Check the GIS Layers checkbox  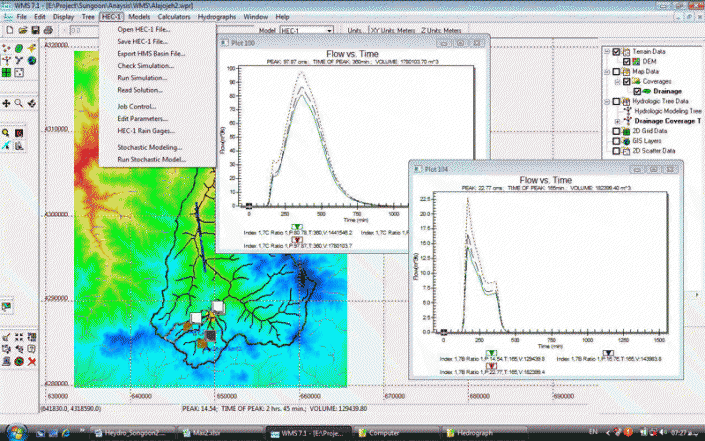coord(616,141)
